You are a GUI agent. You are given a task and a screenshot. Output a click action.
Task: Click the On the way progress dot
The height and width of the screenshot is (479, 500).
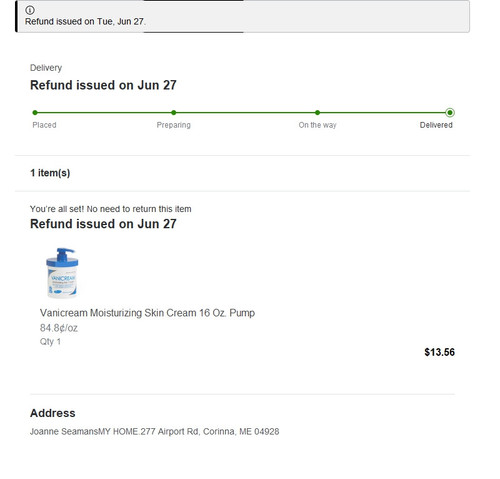click(x=317, y=113)
